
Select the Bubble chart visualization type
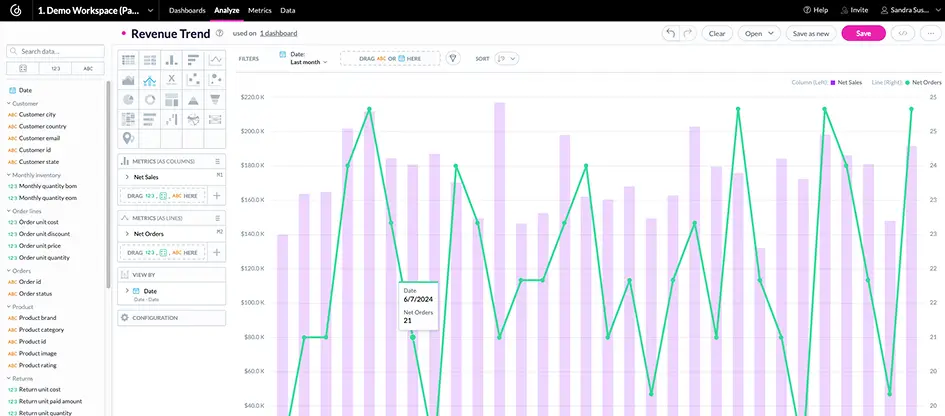215,80
